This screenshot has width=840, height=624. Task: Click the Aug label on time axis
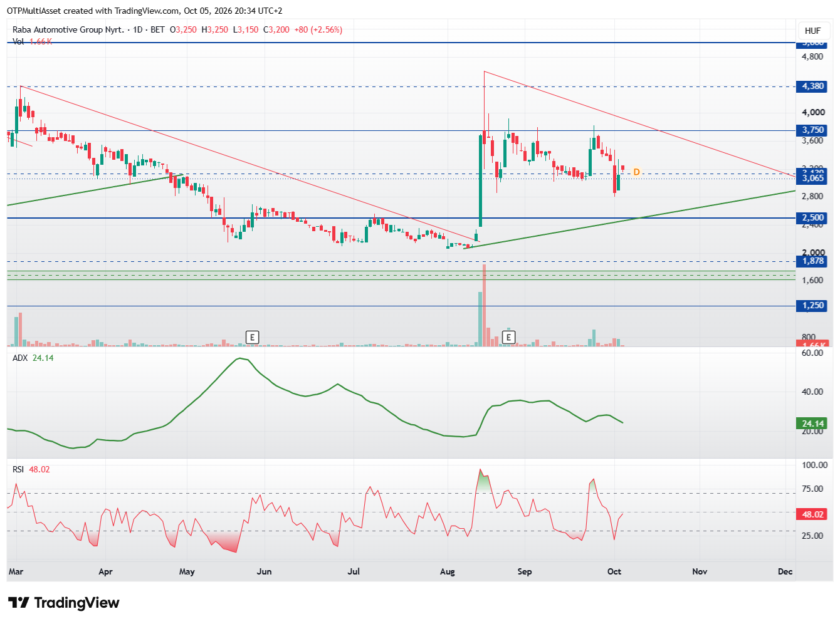448,571
